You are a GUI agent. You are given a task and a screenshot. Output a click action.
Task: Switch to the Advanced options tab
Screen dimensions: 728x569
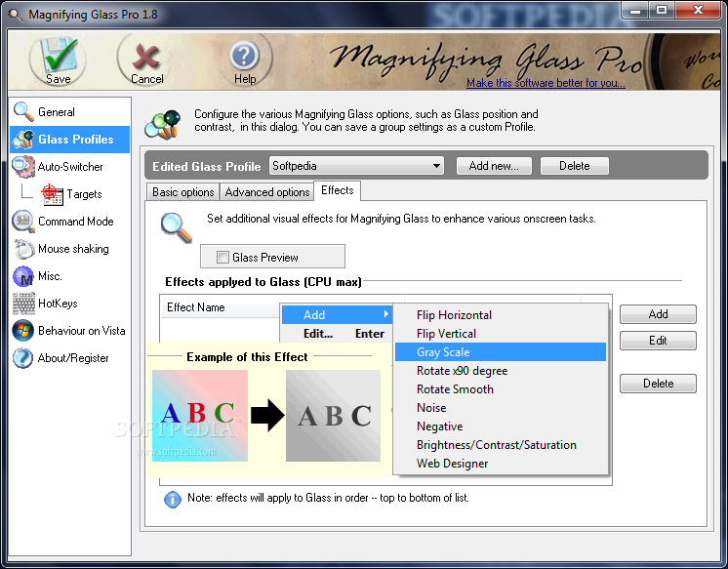point(267,192)
